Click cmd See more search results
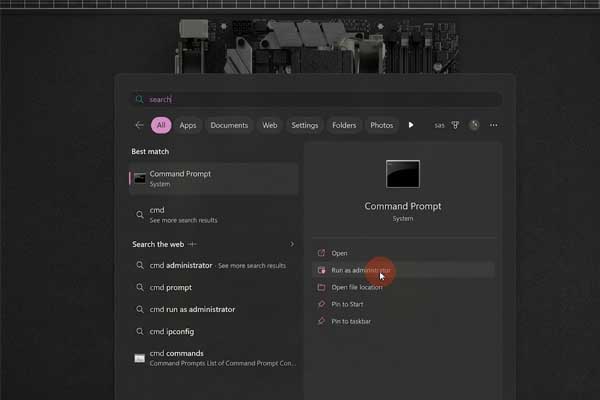Viewport: 600px width, 400px height. coord(214,215)
